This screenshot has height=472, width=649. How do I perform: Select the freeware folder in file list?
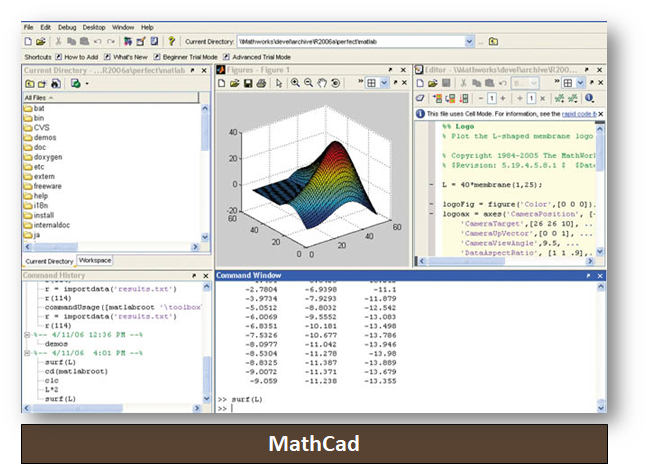pyautogui.click(x=43, y=186)
